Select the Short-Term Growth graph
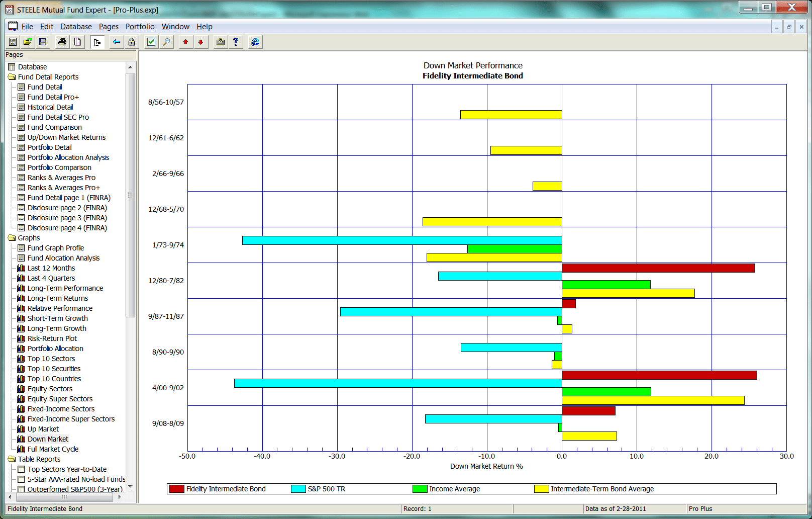Screen dimensions: 812x519 click(57, 318)
